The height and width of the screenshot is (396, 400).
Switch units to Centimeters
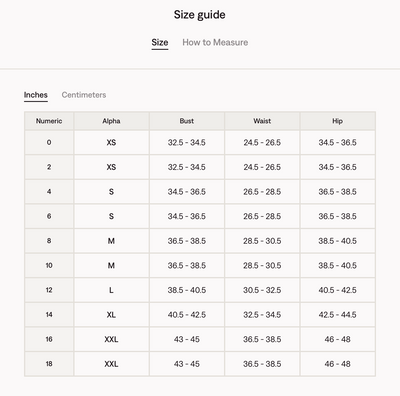click(84, 95)
